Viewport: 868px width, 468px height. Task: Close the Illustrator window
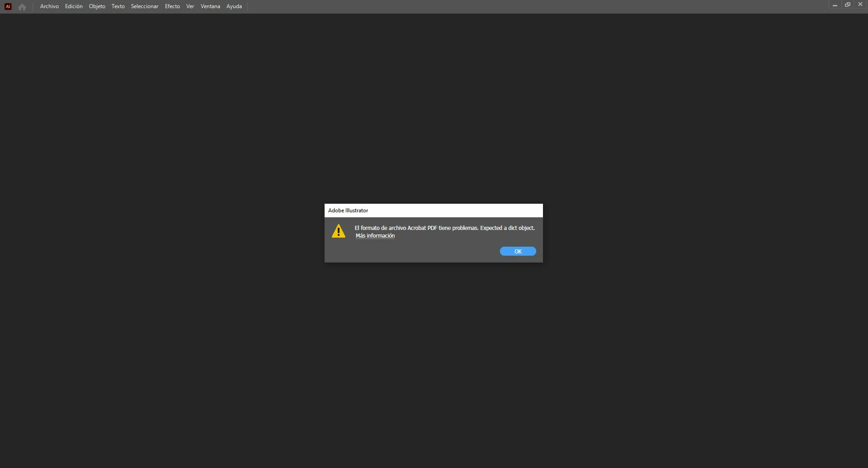860,5
